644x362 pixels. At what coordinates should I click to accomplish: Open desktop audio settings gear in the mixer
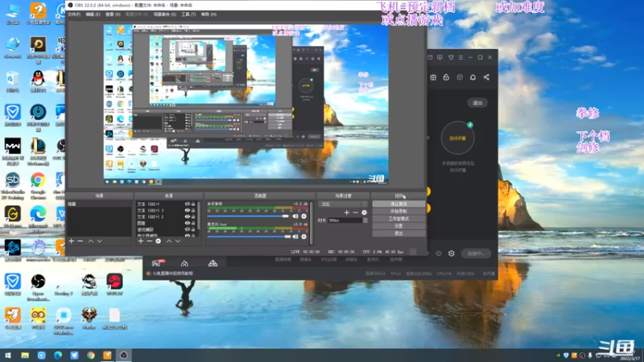pyautogui.click(x=304, y=216)
